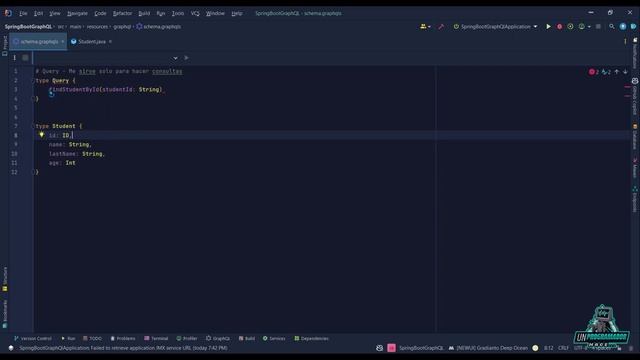Open the Endpoints side tool window
This screenshot has width=640, height=360.
[x=635, y=199]
